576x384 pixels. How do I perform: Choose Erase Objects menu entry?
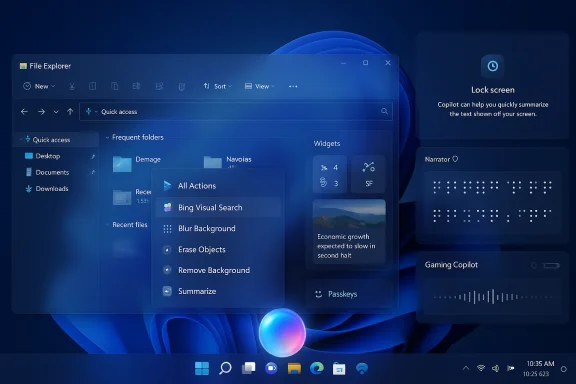[x=219, y=250]
